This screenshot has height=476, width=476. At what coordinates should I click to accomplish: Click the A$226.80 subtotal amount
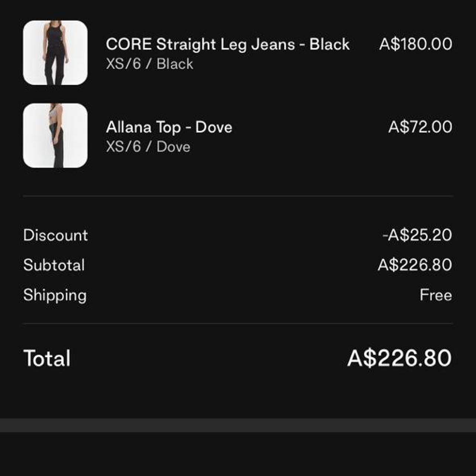coord(414,264)
